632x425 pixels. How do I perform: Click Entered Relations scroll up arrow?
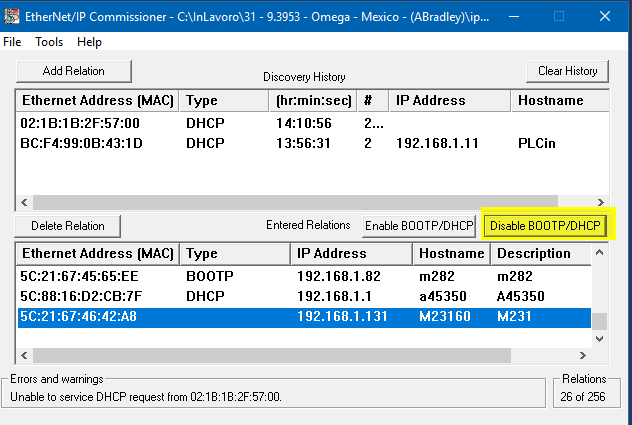pyautogui.click(x=599, y=253)
